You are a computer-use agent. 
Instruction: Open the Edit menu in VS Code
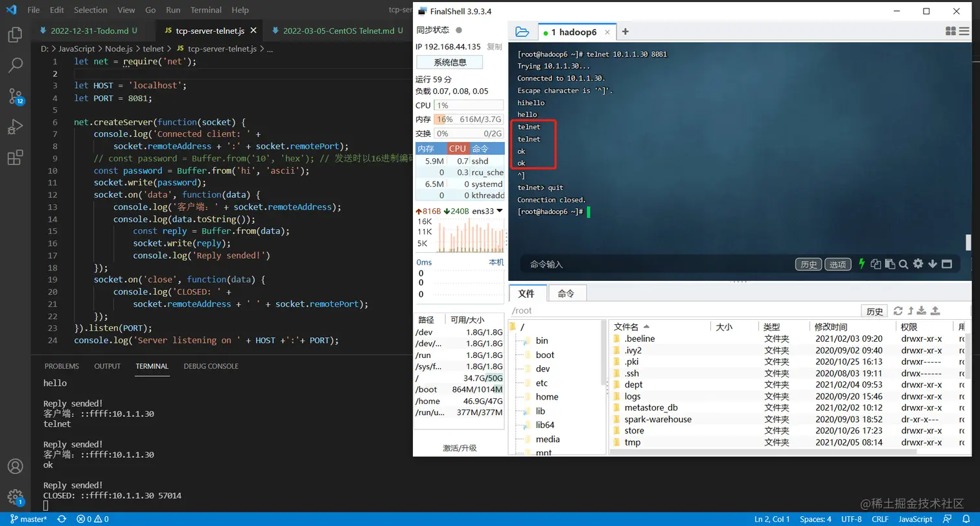(57, 10)
